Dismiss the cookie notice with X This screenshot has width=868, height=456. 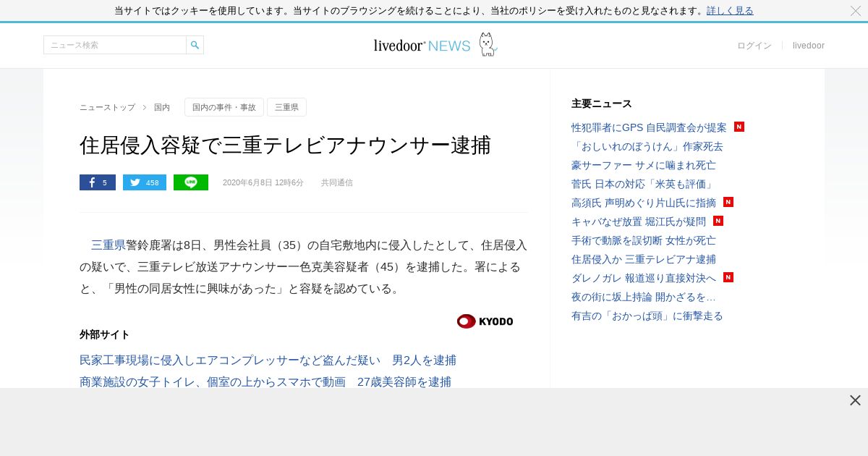856,10
